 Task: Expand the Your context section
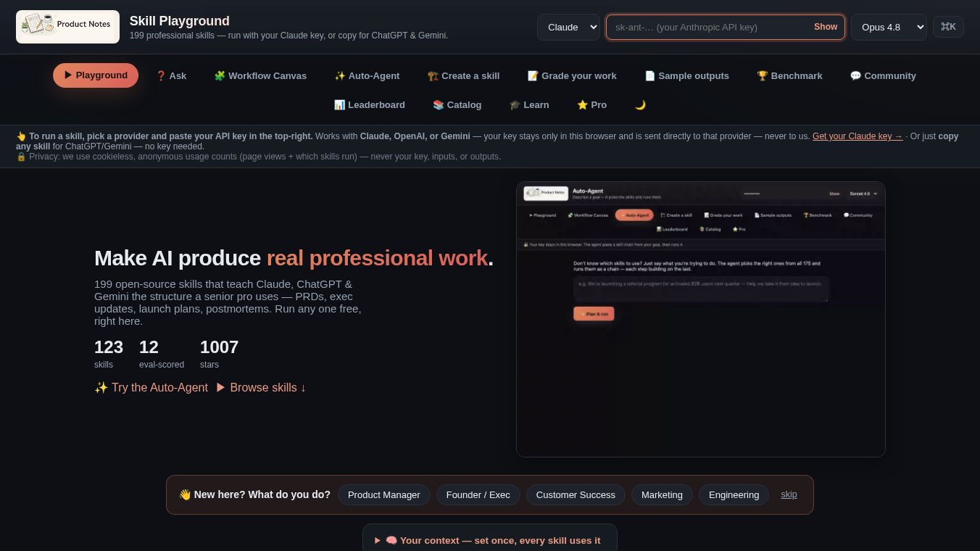click(490, 540)
